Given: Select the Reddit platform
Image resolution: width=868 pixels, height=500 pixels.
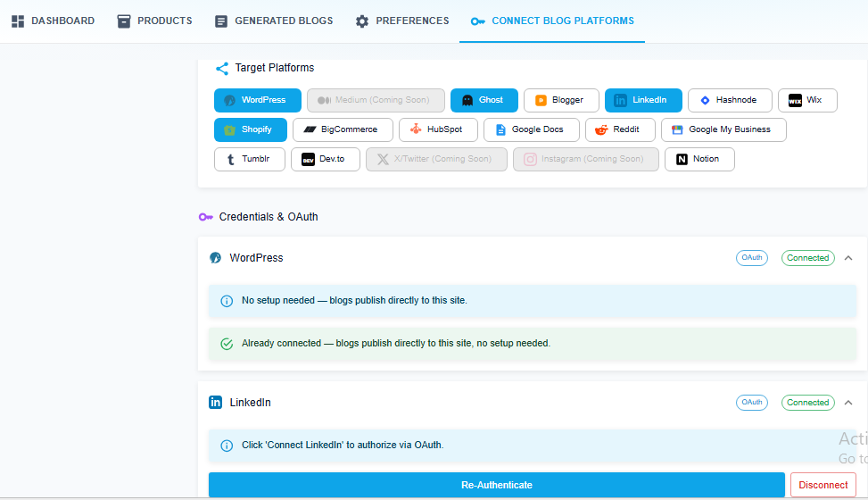Looking at the screenshot, I should 620,129.
